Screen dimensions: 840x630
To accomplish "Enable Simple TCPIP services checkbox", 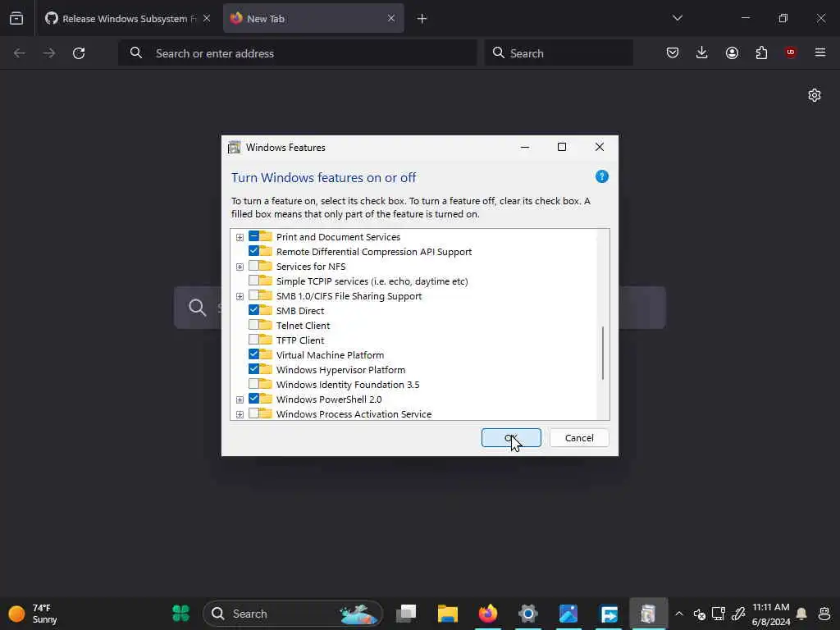I will [x=254, y=281].
